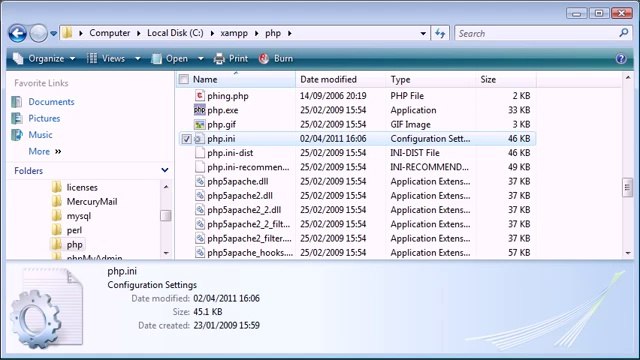
Task: Click the php.ini-recommen... file icon
Action: click(x=200, y=167)
